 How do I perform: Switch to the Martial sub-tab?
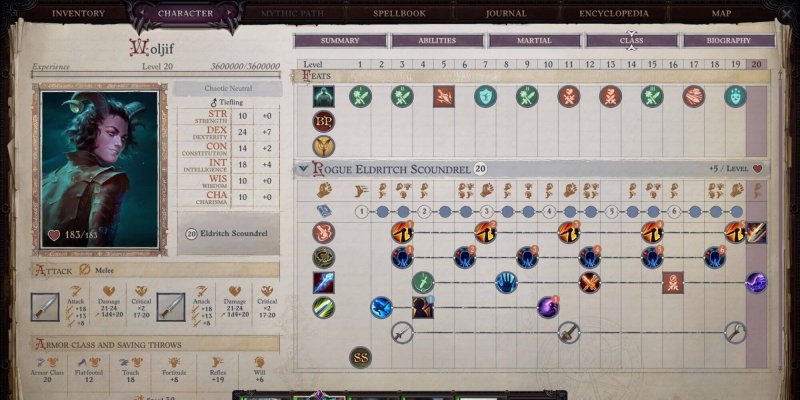[534, 40]
